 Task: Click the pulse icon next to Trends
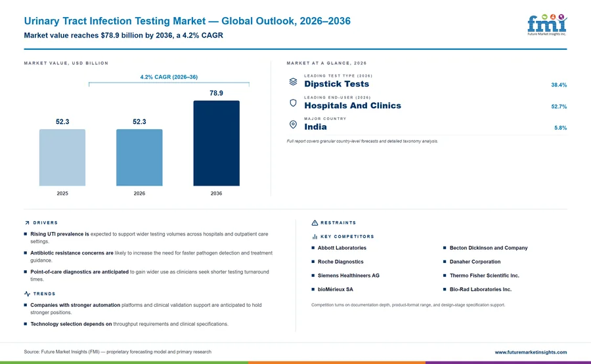[x=27, y=294]
